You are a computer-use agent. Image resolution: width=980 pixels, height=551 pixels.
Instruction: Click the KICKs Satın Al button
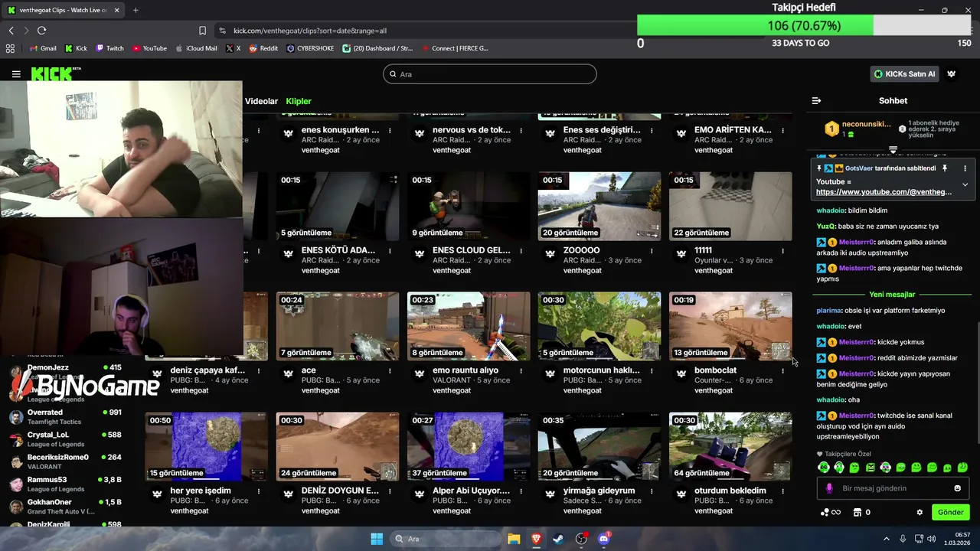point(905,74)
